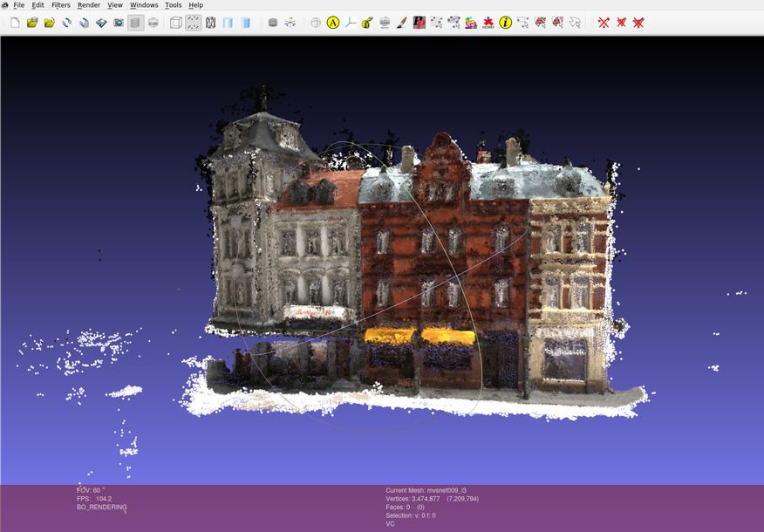
Task: Click the yellow info 'i' icon
Action: click(505, 23)
